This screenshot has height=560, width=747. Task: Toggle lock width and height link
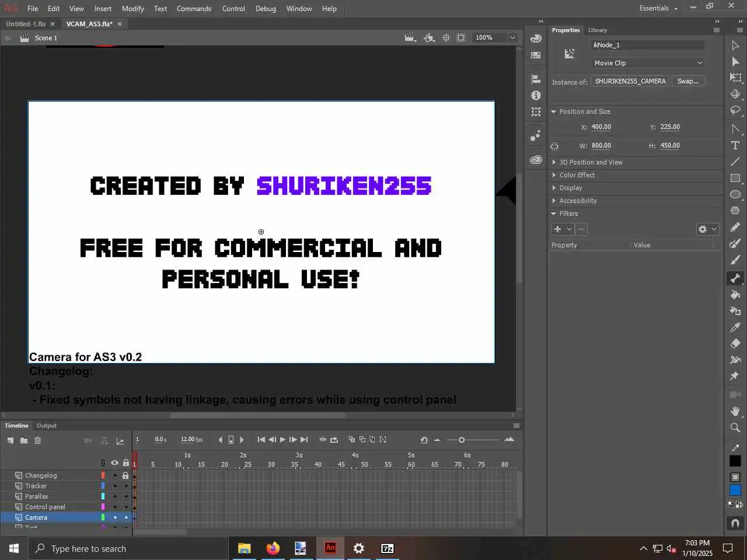coord(554,146)
